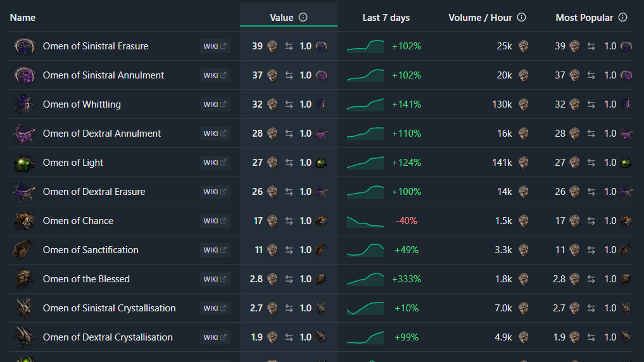Open the Omen of Dextral Crystallisation item page
Screen dimensions: 644x362
(x=108, y=337)
